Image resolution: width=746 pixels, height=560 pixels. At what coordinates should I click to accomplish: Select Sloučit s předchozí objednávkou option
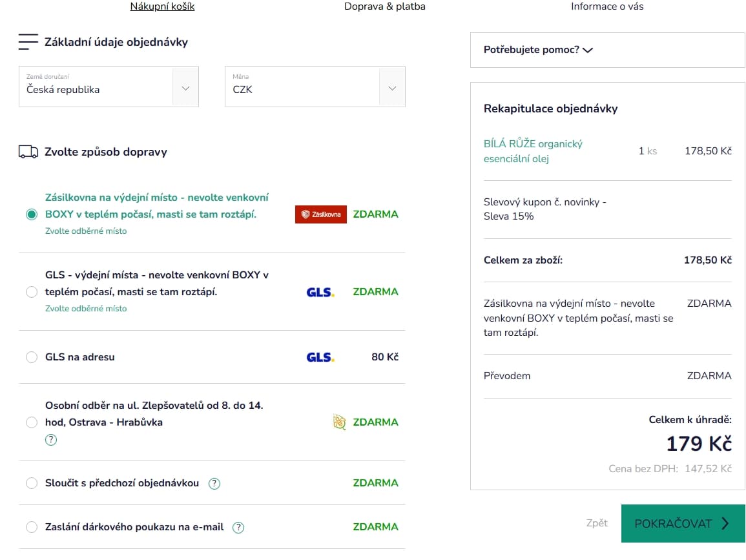click(32, 483)
